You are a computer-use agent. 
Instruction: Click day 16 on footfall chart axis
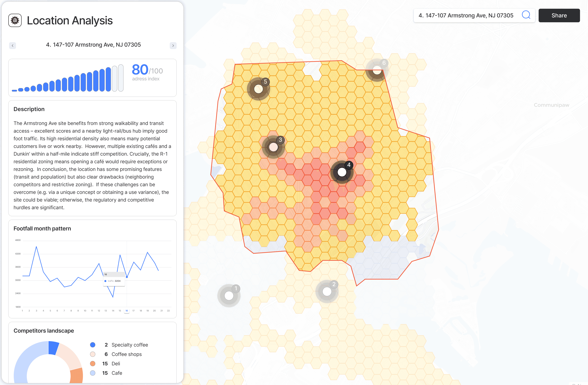[x=127, y=311]
